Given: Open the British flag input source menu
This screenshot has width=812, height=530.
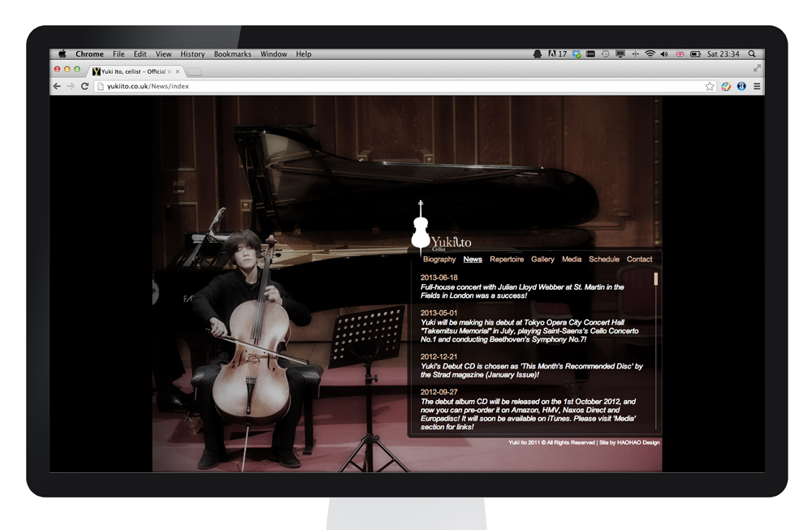Looking at the screenshot, I should [x=680, y=54].
